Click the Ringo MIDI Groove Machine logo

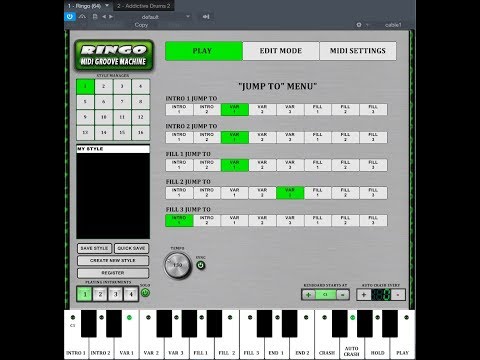[x=114, y=55]
